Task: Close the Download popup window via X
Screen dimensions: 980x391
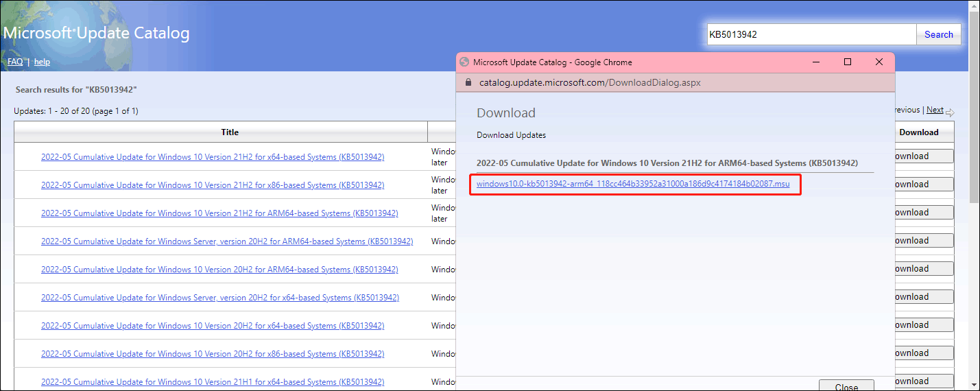Action: point(879,62)
